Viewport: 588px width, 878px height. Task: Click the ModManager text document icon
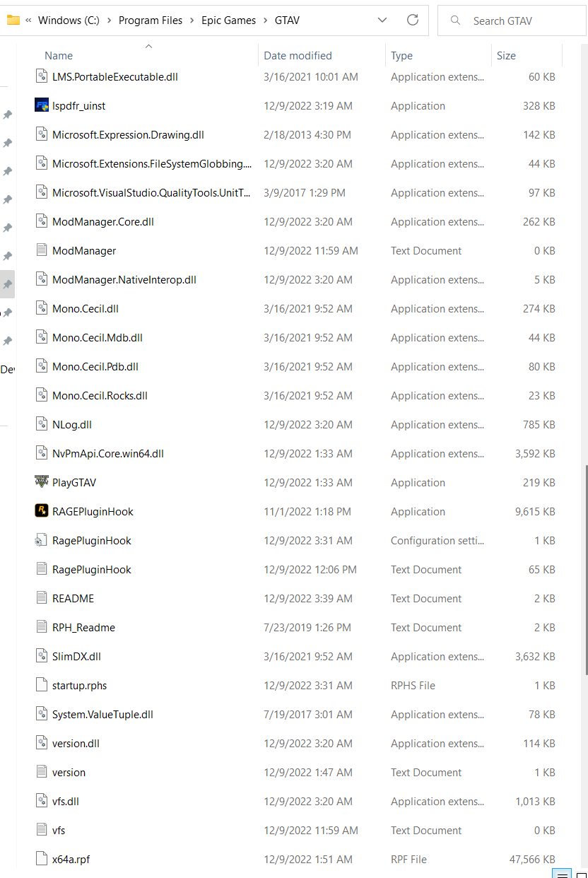click(42, 250)
